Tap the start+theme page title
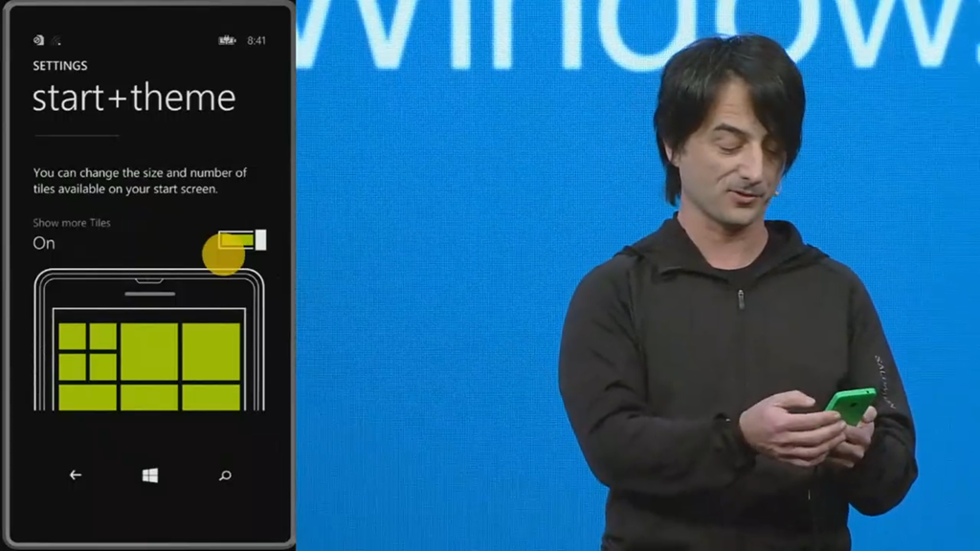The width and height of the screenshot is (980, 551). coord(134,99)
